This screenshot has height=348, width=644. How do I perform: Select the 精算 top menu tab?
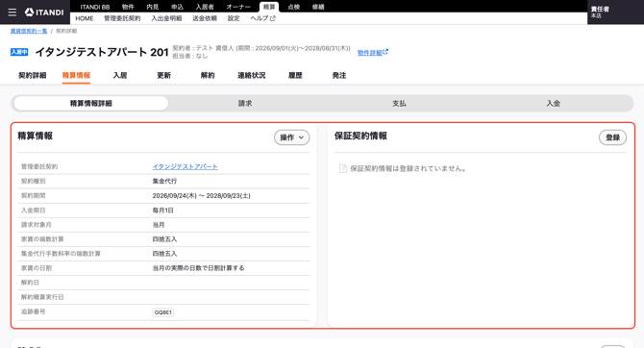coord(269,7)
